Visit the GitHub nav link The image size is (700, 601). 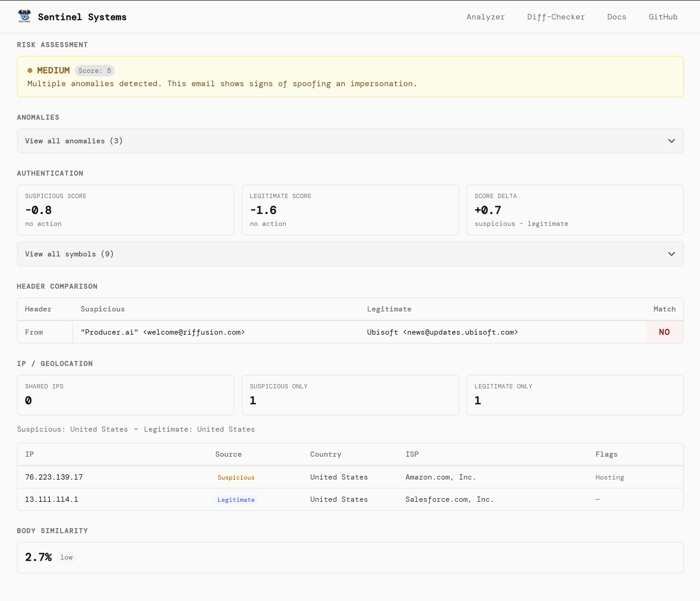663,17
